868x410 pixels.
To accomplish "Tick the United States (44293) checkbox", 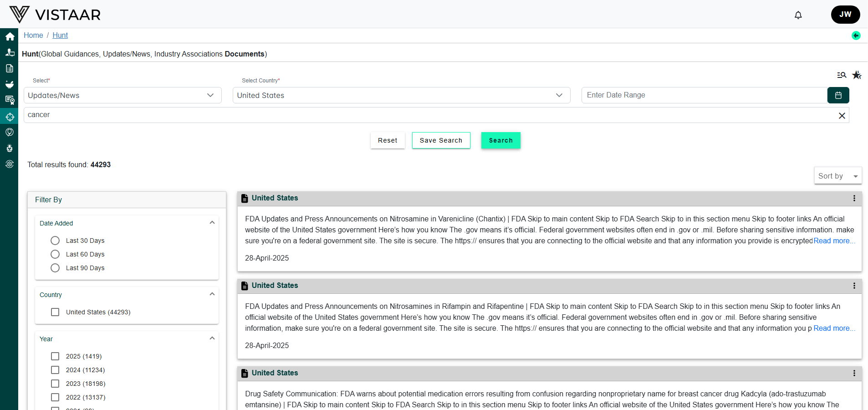I will 55,312.
